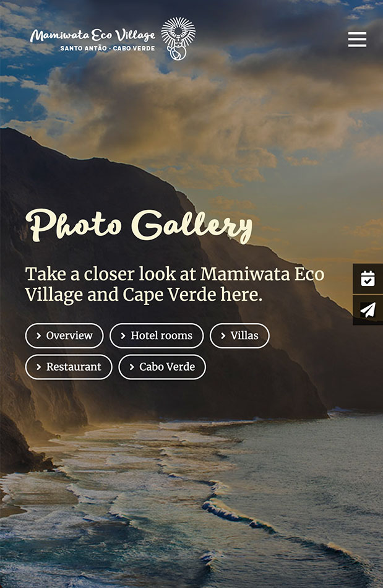Screen dimensions: 383x588
Task: Select the Villas gallery button
Action: point(239,335)
